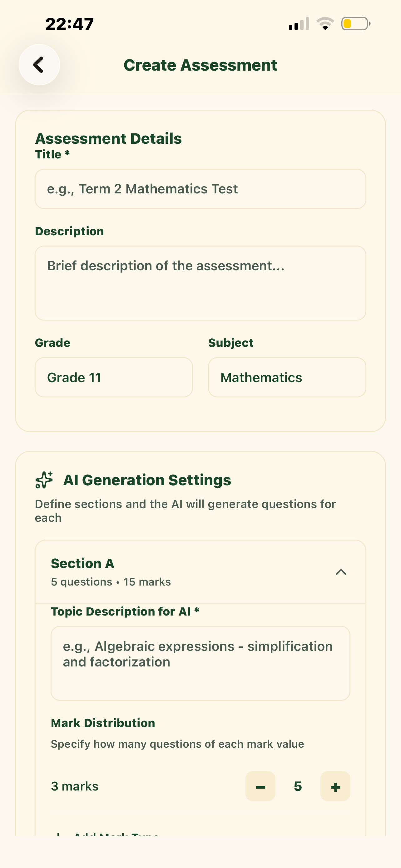This screenshot has height=868, width=401.
Task: Tap the question count value 5
Action: (298, 786)
